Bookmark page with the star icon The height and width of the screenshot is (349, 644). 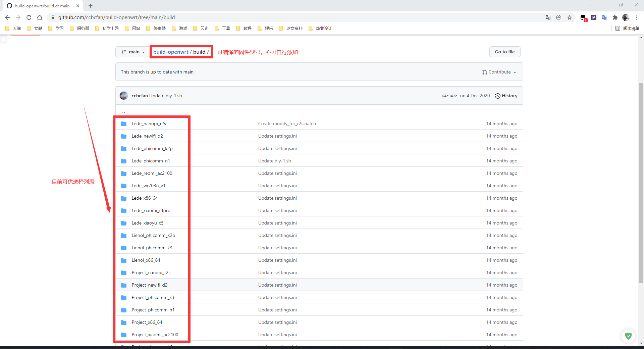click(570, 17)
